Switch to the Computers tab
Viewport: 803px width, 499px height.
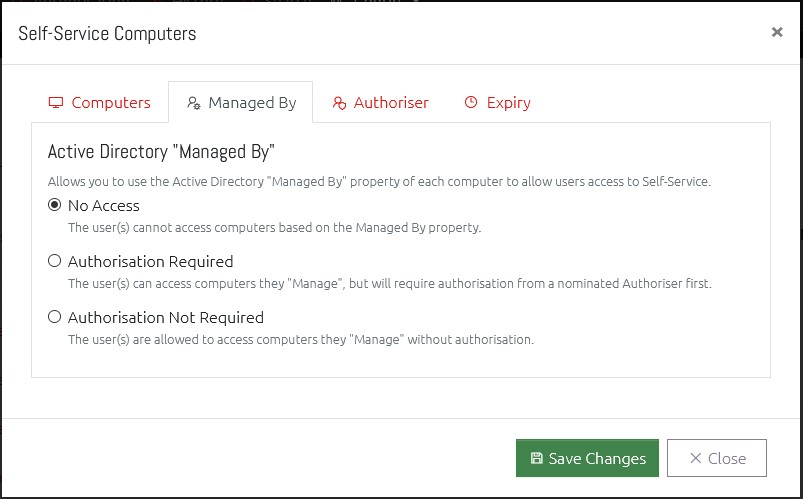point(100,102)
